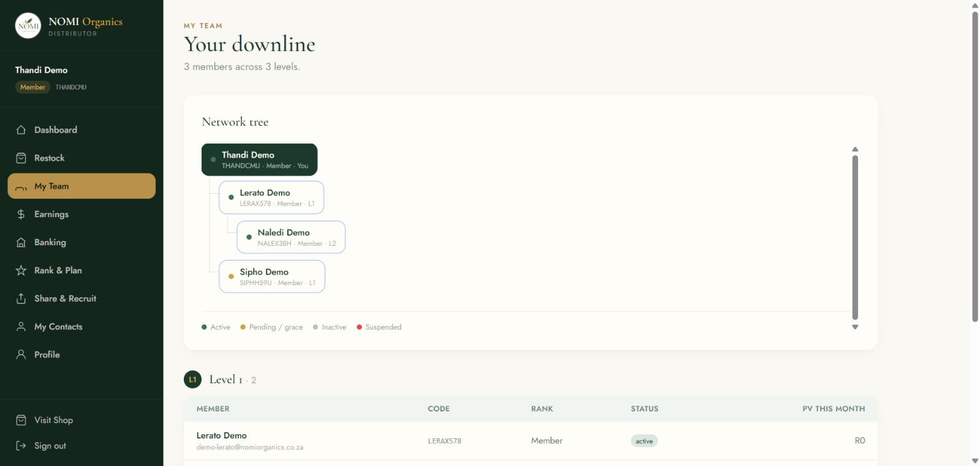The width and height of the screenshot is (980, 466).
Task: Click the Pending / grace legend entry
Action: (x=271, y=327)
